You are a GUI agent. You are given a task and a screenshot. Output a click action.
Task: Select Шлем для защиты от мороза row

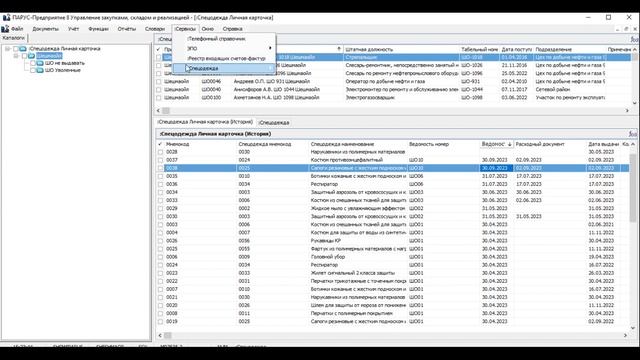(393, 305)
